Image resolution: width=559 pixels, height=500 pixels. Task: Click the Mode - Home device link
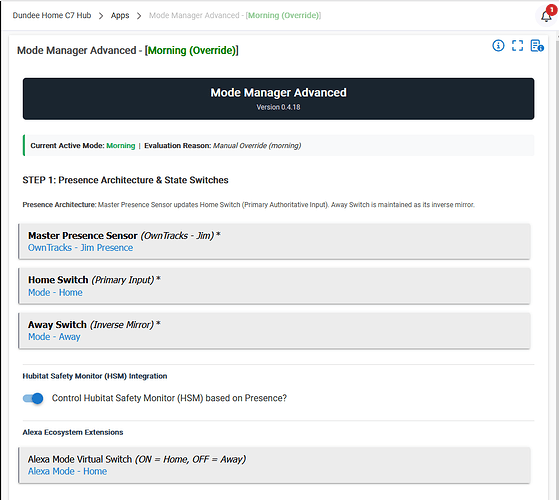[55, 292]
